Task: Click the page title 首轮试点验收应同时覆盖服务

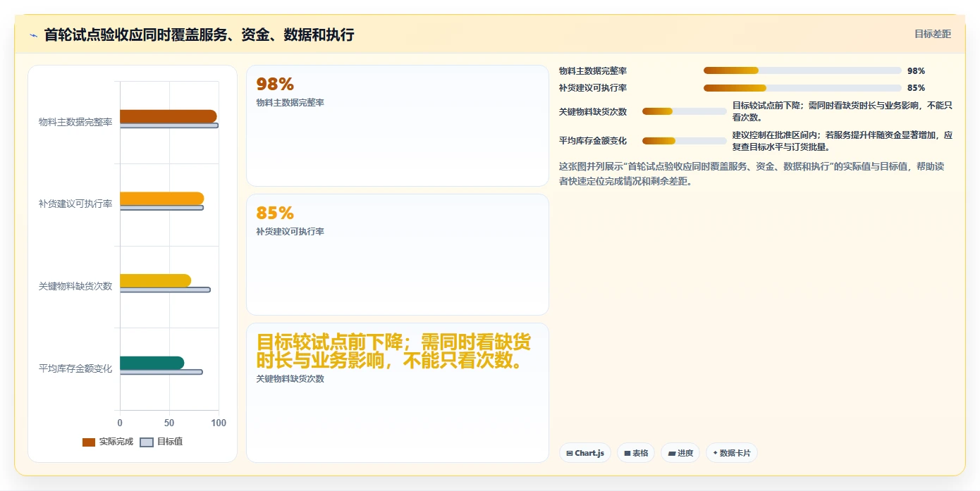Action: coord(199,35)
